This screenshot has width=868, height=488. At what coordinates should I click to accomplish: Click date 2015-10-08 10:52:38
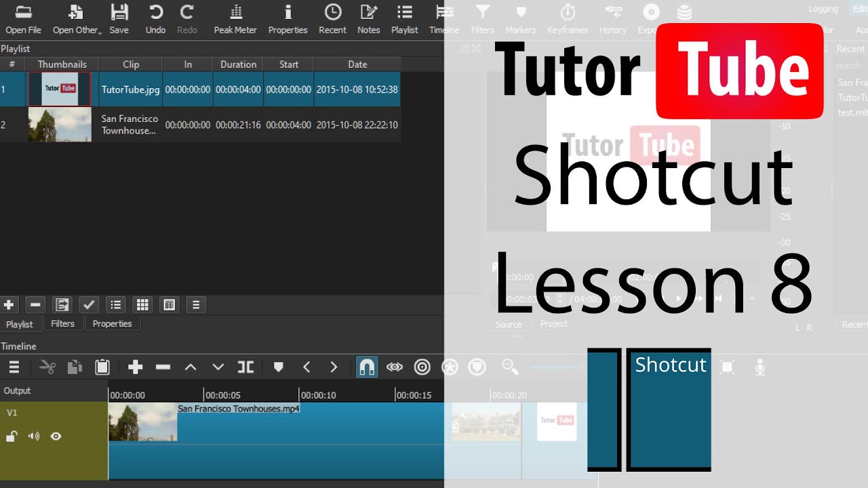[357, 89]
